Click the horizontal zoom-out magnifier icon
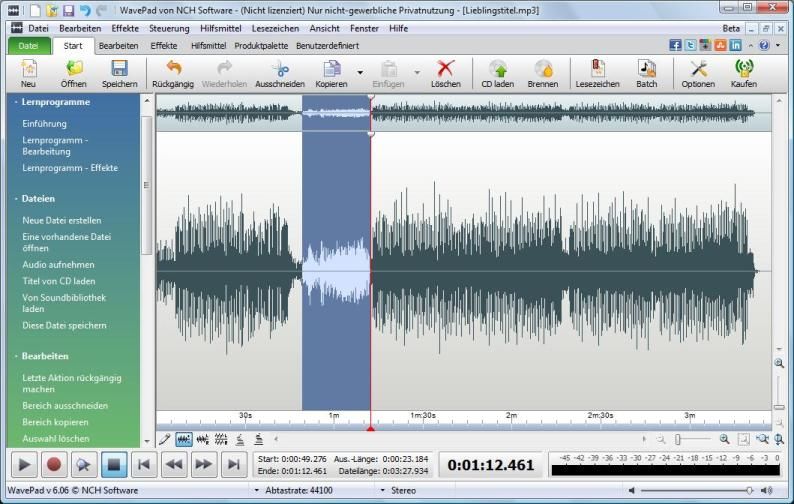The image size is (794, 504). [661, 439]
